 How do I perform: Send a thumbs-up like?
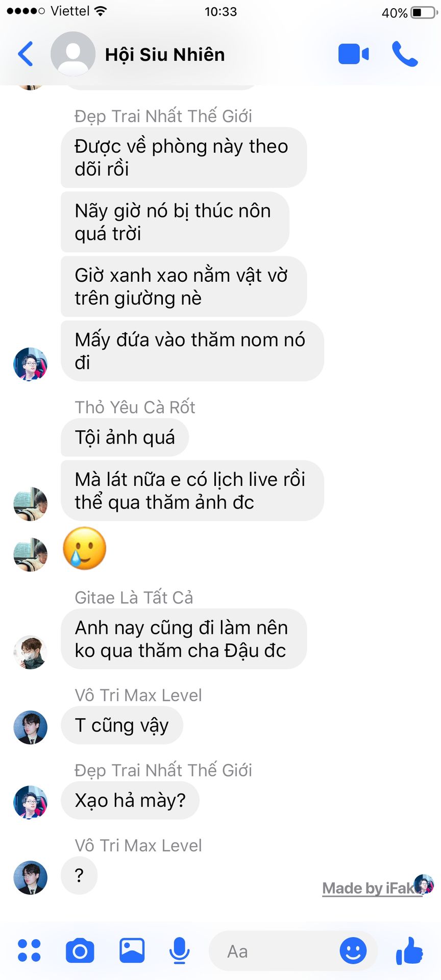pos(409,950)
